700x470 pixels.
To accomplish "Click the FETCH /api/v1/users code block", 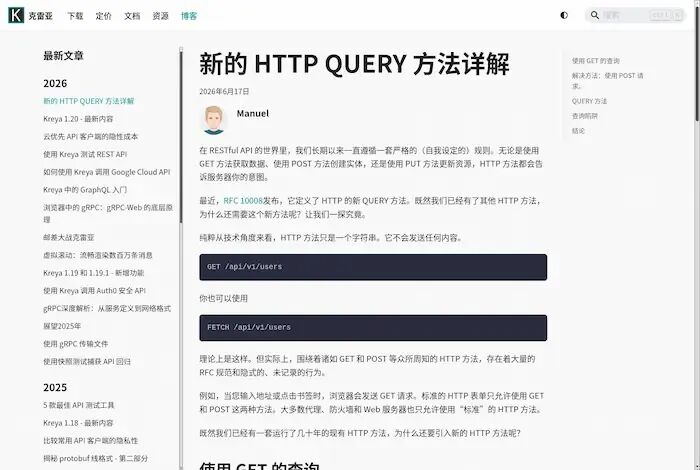I will tap(373, 328).
